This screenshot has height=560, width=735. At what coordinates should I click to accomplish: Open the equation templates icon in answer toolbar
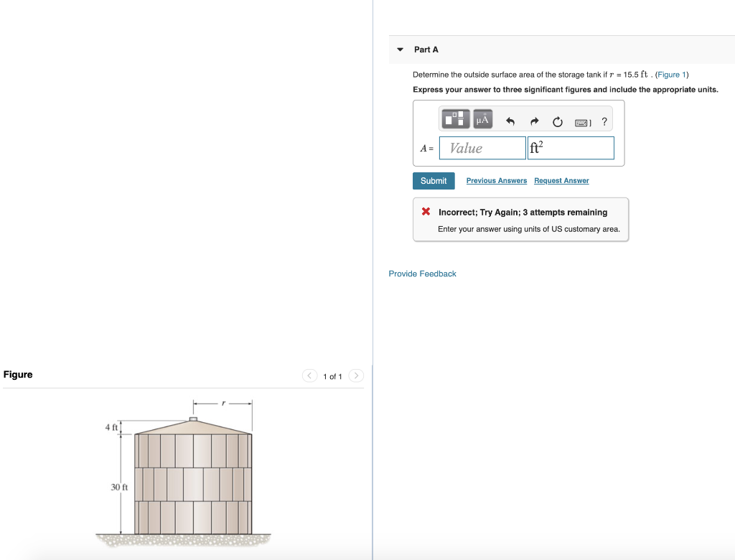[455, 119]
